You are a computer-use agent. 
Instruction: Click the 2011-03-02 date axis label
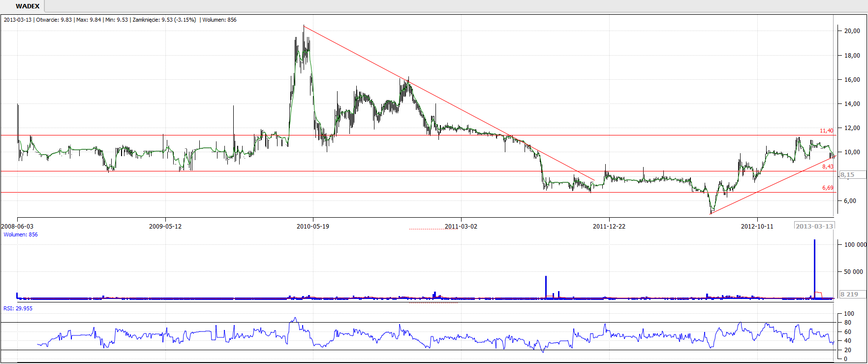click(x=461, y=226)
